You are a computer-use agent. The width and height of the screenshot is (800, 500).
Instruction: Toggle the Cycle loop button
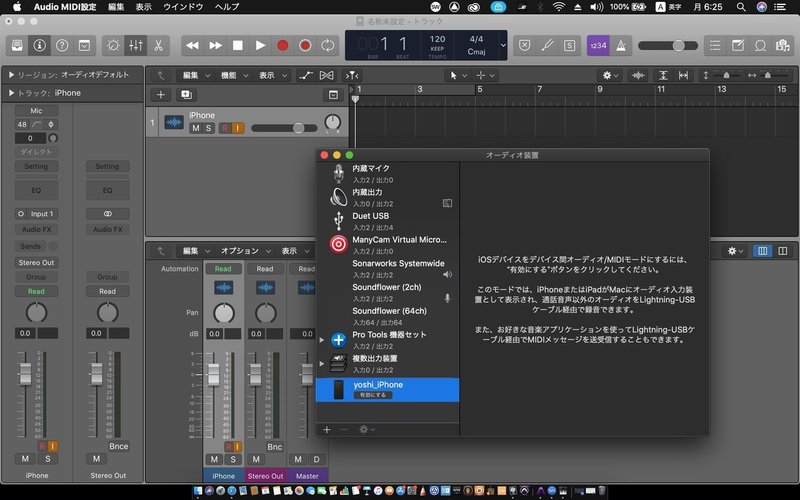[x=328, y=45]
